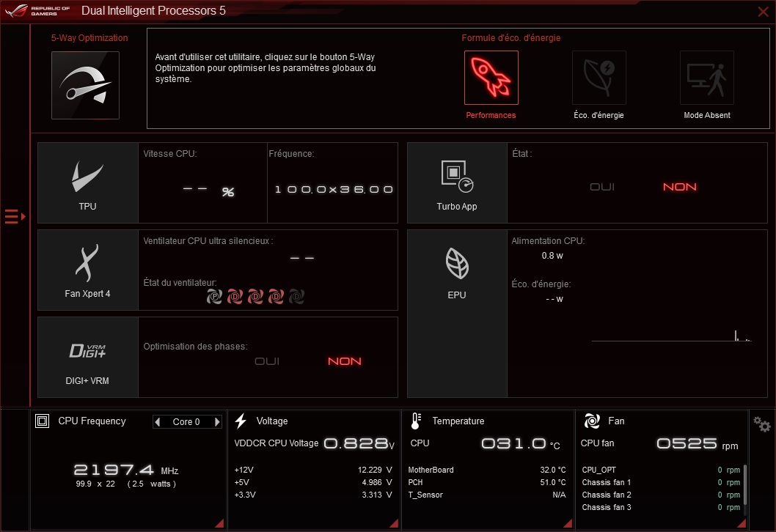Switch to previous core with left arrow
Viewport: 776px width, 532px height.
tap(157, 422)
